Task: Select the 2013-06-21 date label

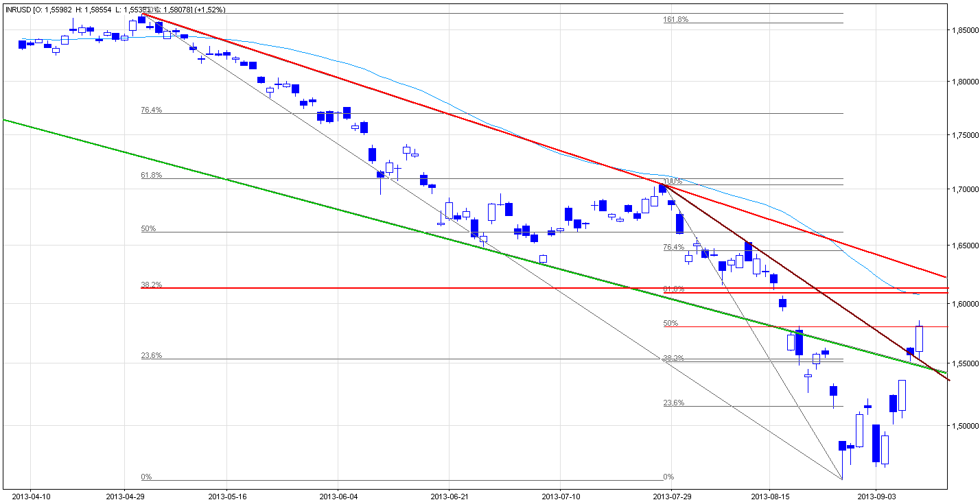Action: 450,495
